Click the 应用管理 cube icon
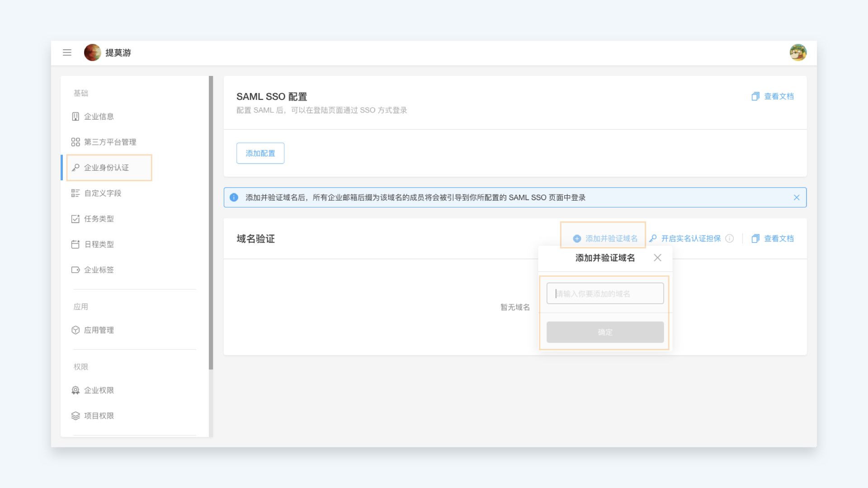 click(75, 330)
